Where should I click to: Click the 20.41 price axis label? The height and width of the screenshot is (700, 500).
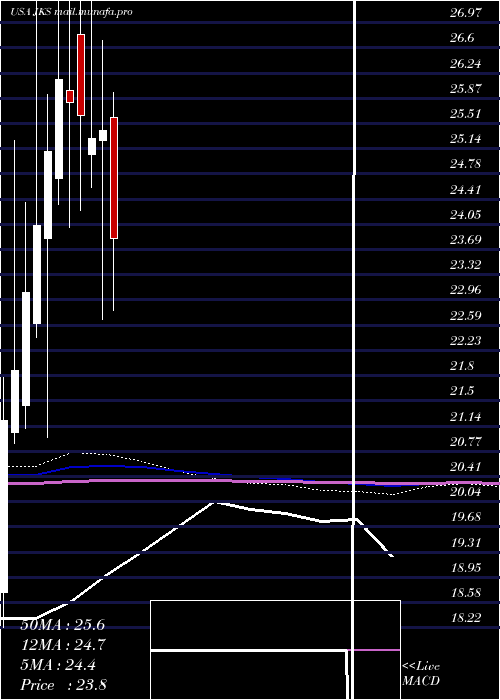pyautogui.click(x=466, y=467)
